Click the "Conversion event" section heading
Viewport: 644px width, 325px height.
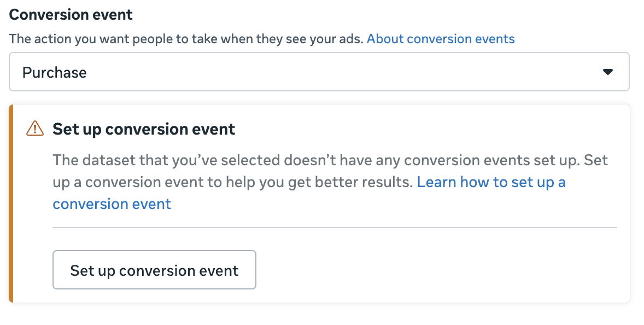(71, 15)
